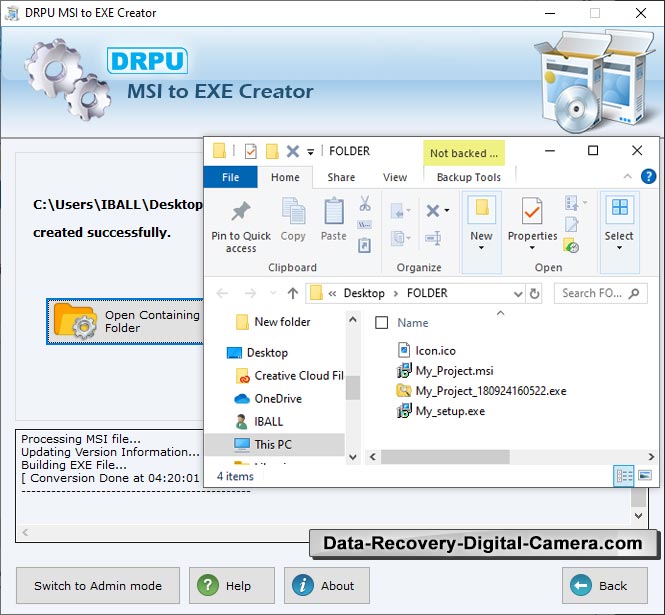Viewport: 665px width, 615px height.
Task: Click the navigation pane vertical scrollbar thumb
Action: [x=353, y=387]
